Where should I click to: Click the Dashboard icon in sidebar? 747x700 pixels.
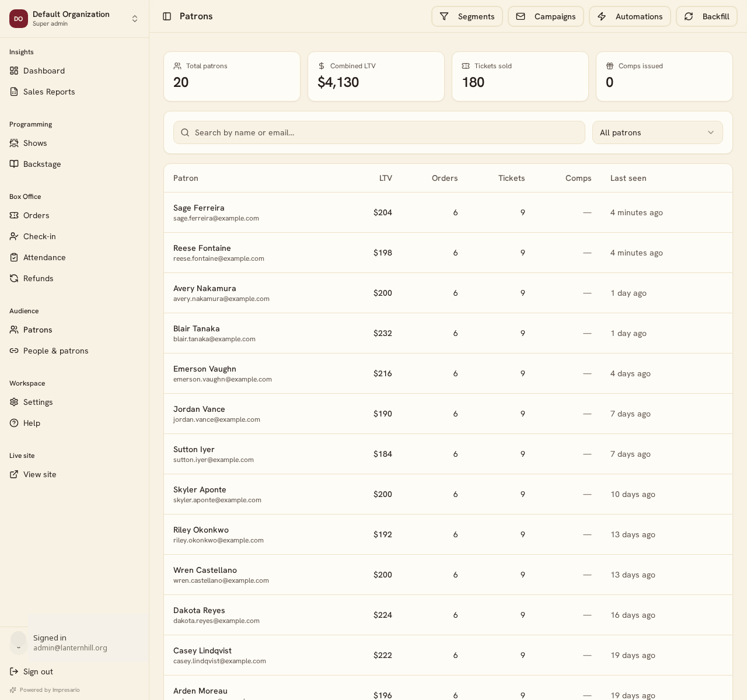14,71
